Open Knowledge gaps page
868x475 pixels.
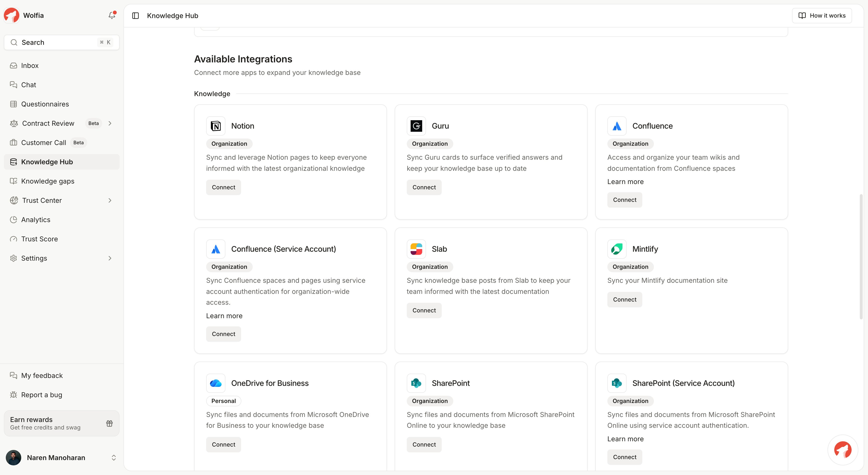point(62,181)
